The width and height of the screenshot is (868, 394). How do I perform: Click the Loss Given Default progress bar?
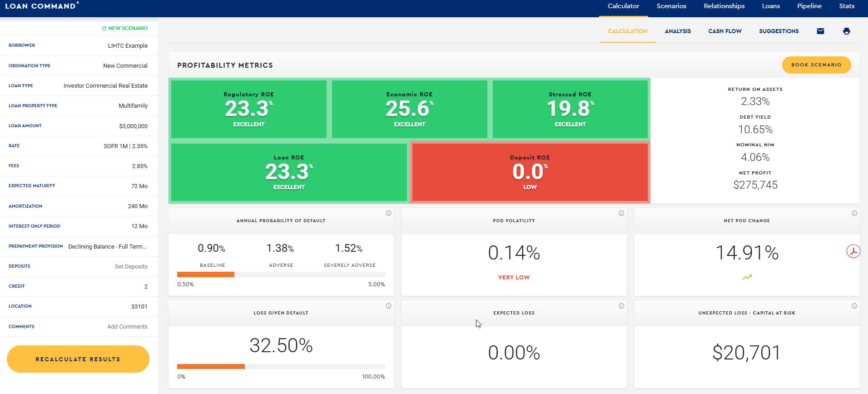281,366
